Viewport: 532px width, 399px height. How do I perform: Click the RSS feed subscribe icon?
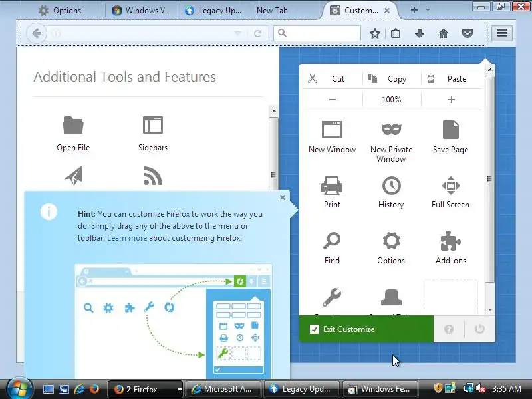pyautogui.click(x=153, y=176)
